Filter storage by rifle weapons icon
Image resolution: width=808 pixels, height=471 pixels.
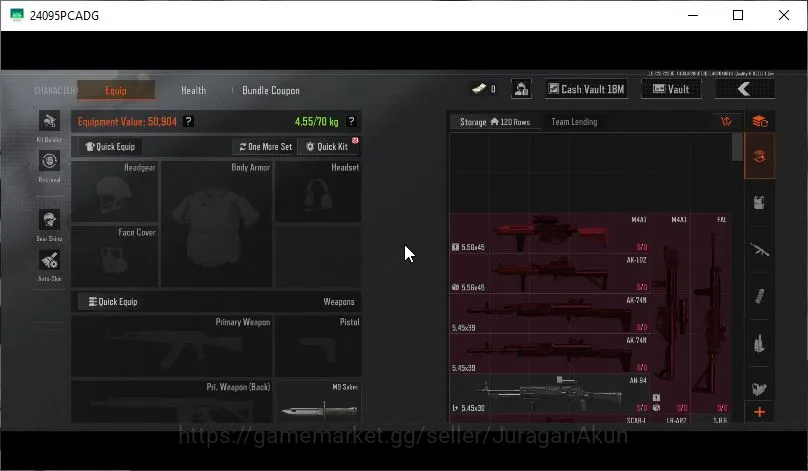(x=760, y=250)
